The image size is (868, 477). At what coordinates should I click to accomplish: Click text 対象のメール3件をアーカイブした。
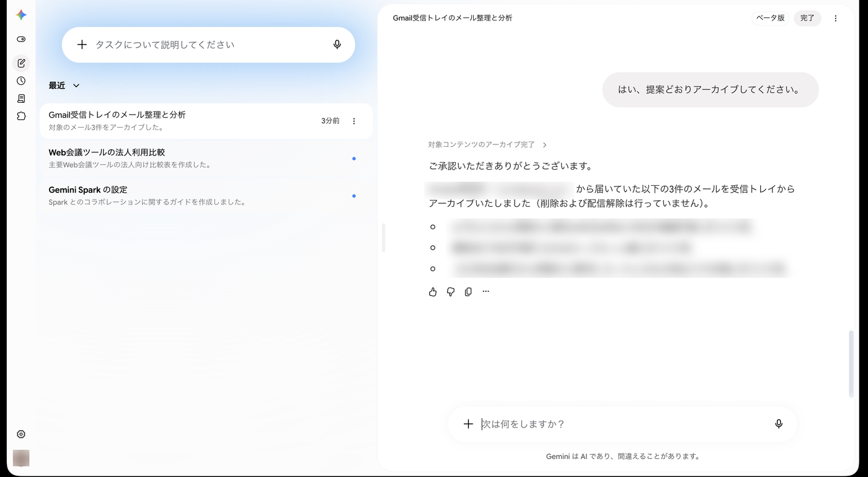point(107,128)
